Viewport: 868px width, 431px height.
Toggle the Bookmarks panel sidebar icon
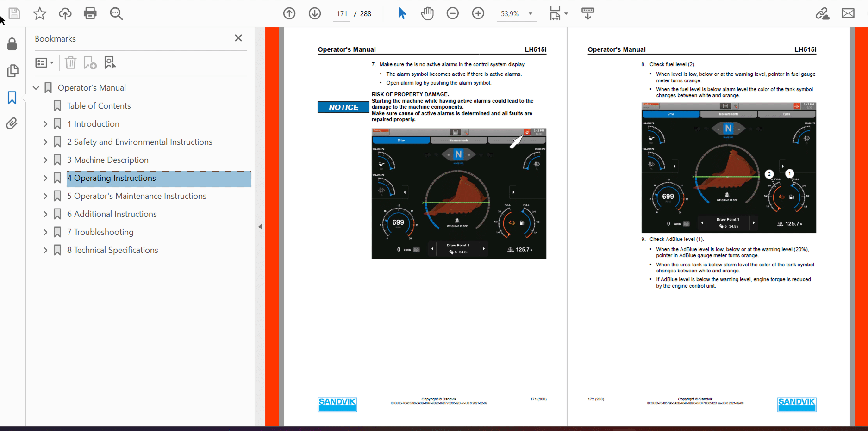[x=12, y=98]
